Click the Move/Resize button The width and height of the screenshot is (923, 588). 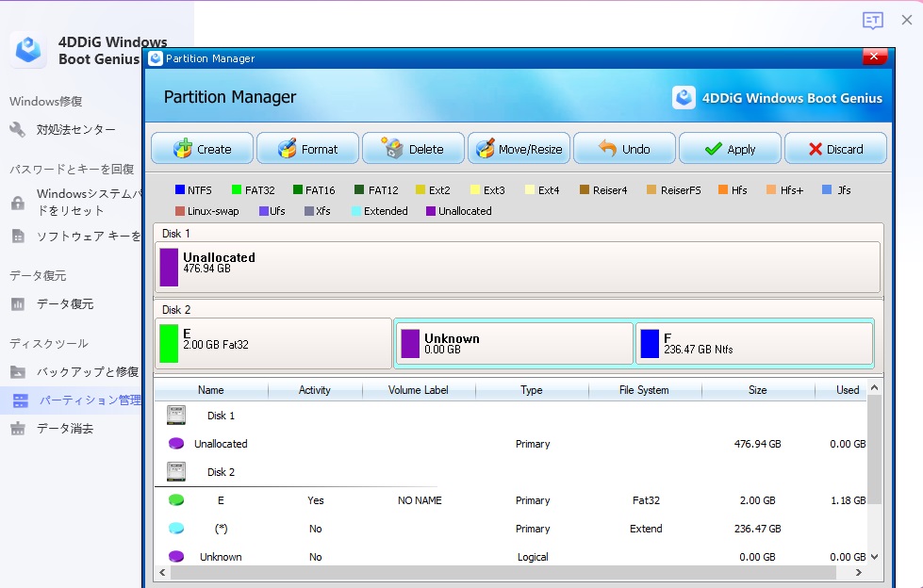[519, 148]
